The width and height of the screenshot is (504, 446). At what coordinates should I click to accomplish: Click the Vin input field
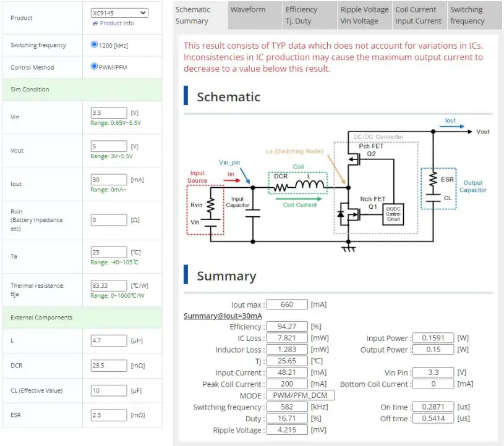click(x=108, y=113)
